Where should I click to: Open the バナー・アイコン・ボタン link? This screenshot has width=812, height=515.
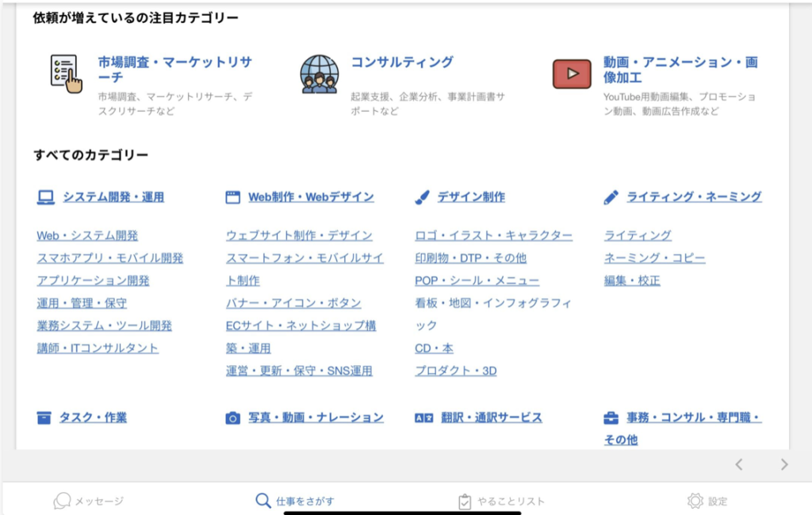[x=293, y=303]
